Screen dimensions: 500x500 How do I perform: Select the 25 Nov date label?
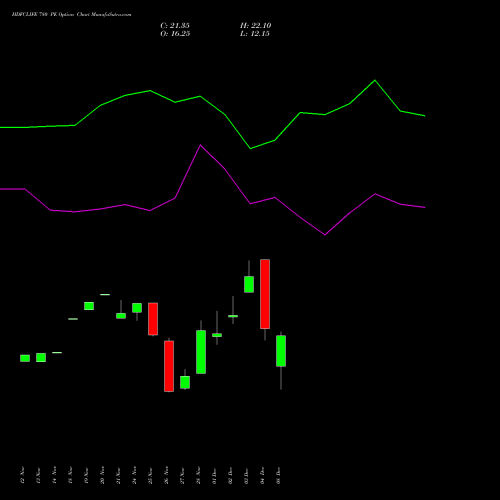point(150,475)
